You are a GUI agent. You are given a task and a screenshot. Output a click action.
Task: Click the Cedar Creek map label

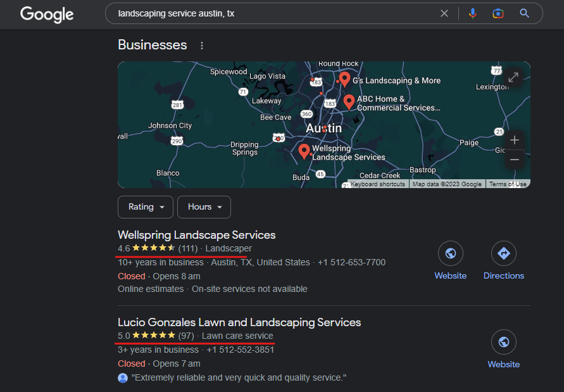(x=380, y=175)
